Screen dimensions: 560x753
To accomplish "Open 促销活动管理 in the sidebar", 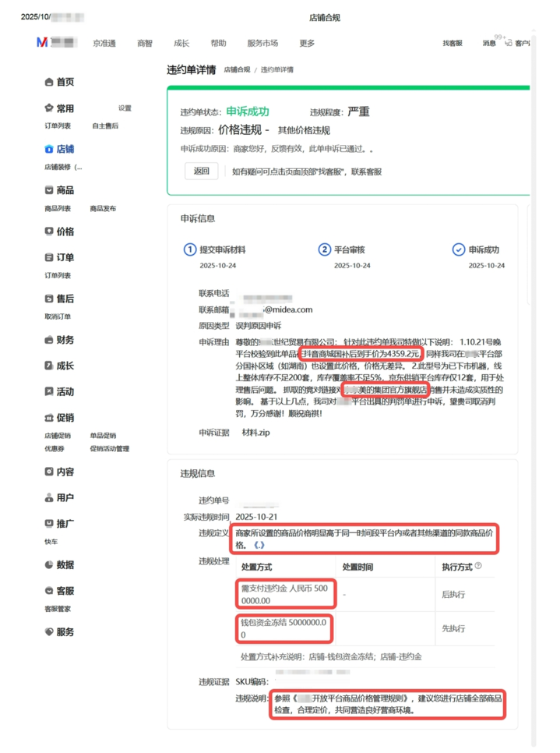I will click(x=109, y=449).
